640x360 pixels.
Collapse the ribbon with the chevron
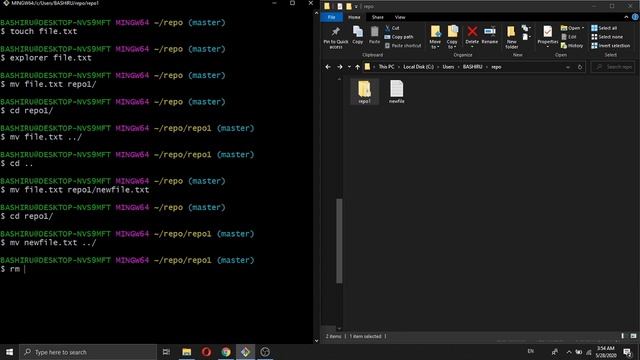click(626, 17)
